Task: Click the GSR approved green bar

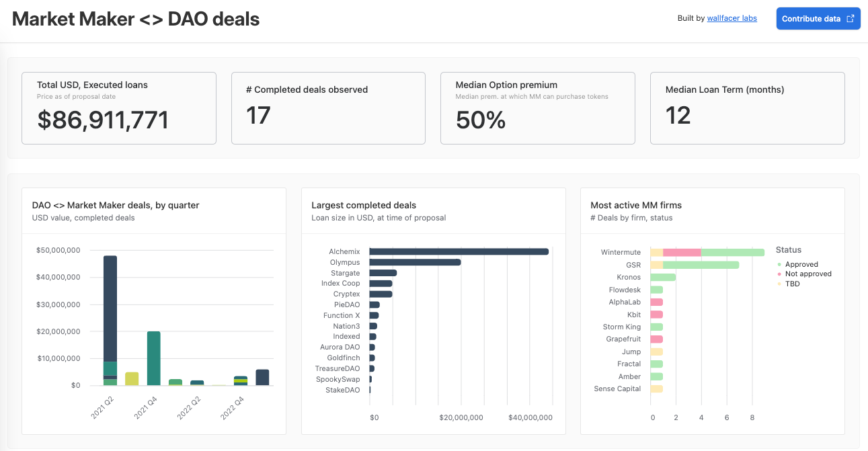Action: [701, 265]
